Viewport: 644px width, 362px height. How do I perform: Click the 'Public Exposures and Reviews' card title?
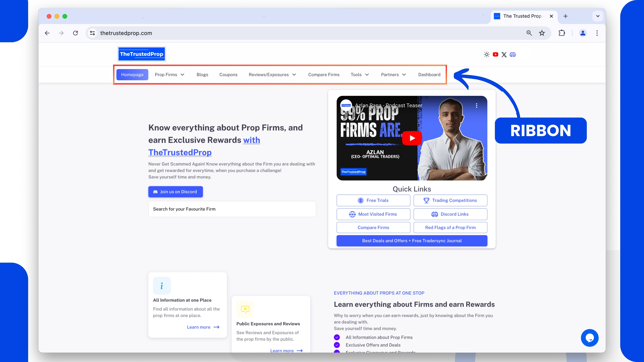268,324
